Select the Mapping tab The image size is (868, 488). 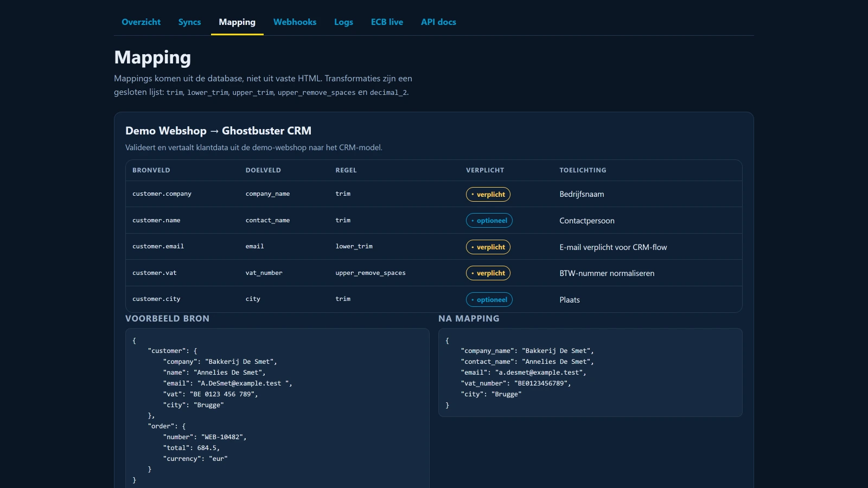pos(237,22)
